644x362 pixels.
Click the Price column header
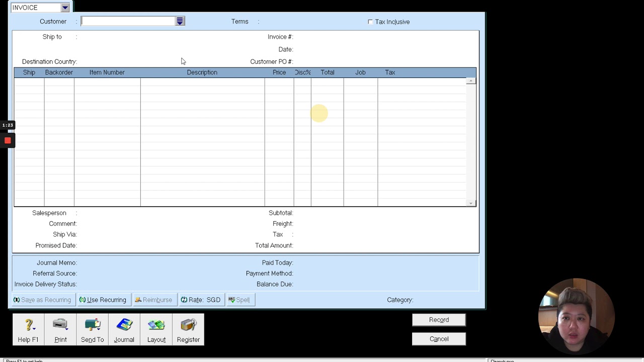[279, 72]
